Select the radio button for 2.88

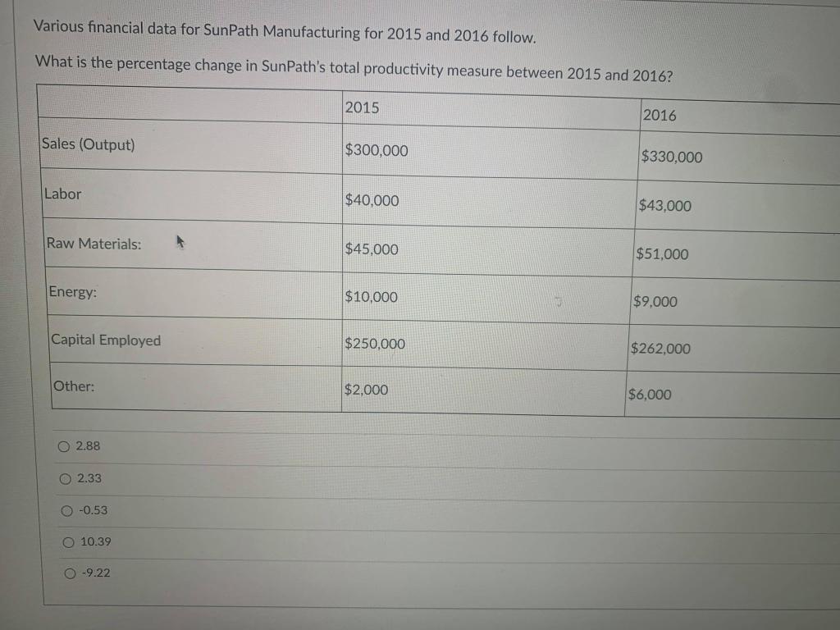65,446
